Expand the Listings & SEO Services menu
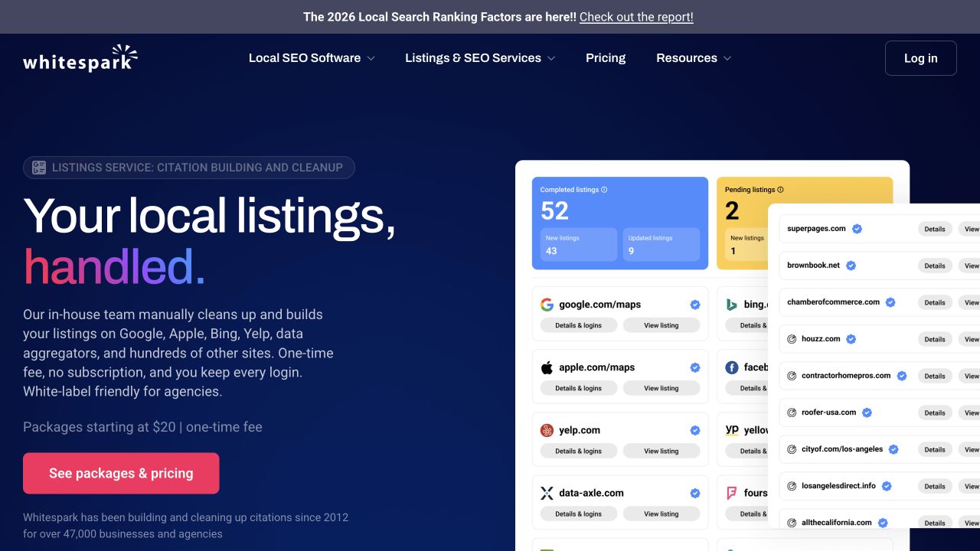Image resolution: width=980 pixels, height=551 pixels. 480,58
